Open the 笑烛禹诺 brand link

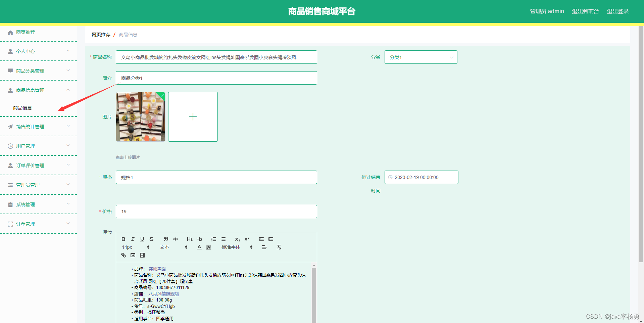(x=157, y=269)
